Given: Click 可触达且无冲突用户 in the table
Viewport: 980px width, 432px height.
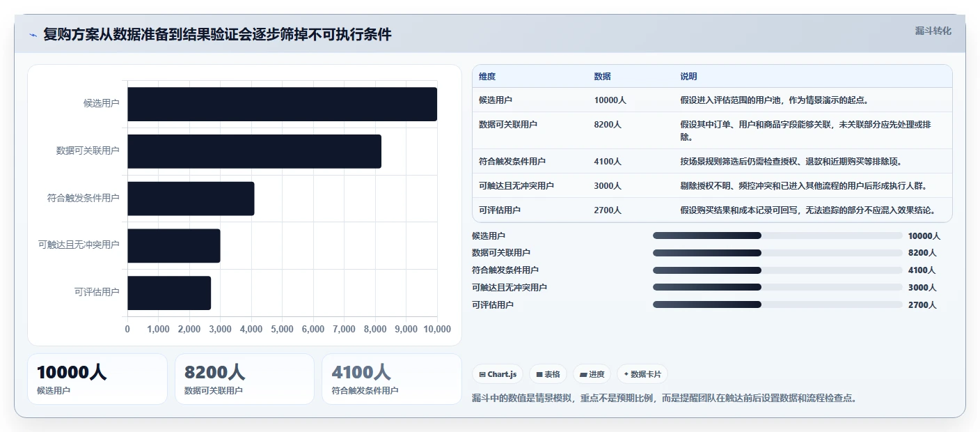Looking at the screenshot, I should [x=516, y=186].
